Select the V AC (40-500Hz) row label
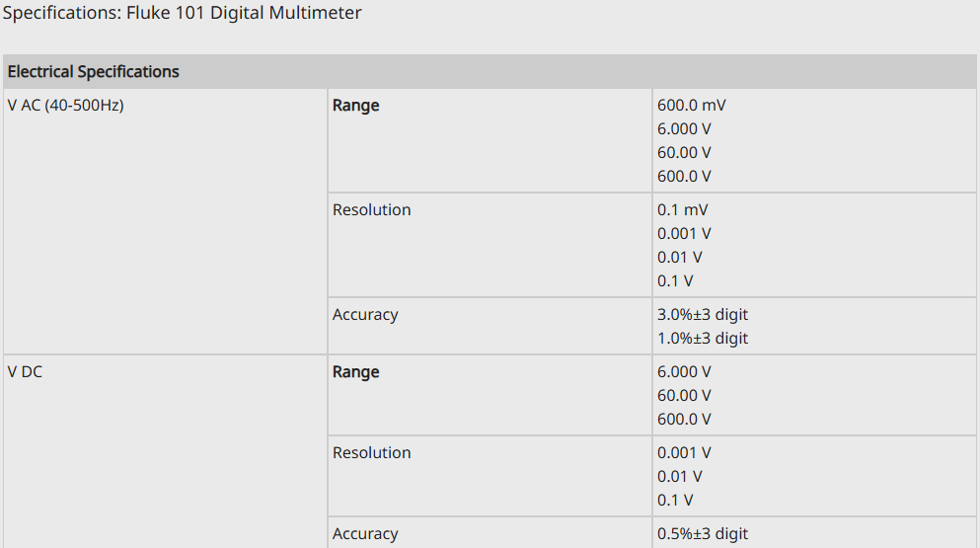The width and height of the screenshot is (980, 548). point(65,106)
